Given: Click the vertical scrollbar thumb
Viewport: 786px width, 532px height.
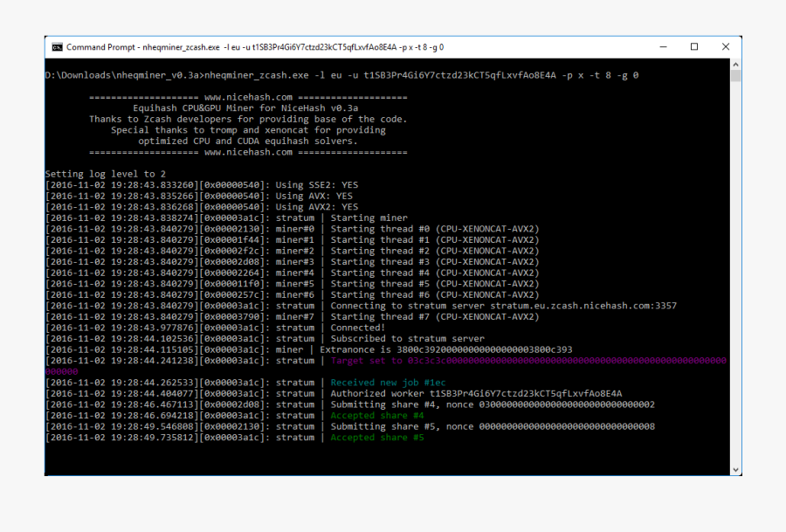Looking at the screenshot, I should (x=735, y=76).
